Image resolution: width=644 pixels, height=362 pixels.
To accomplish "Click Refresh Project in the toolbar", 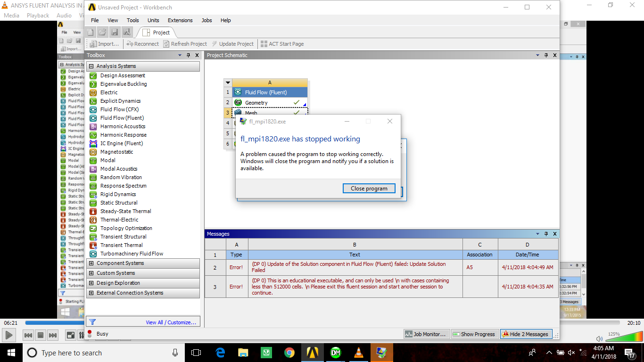I will click(x=185, y=44).
